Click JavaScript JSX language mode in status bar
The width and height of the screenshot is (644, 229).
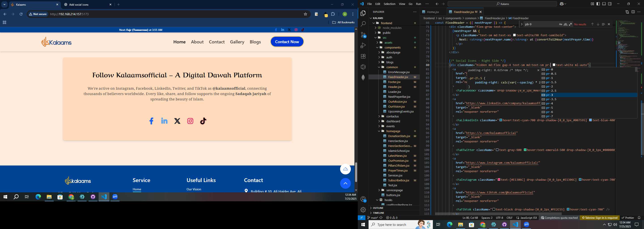click(529, 218)
